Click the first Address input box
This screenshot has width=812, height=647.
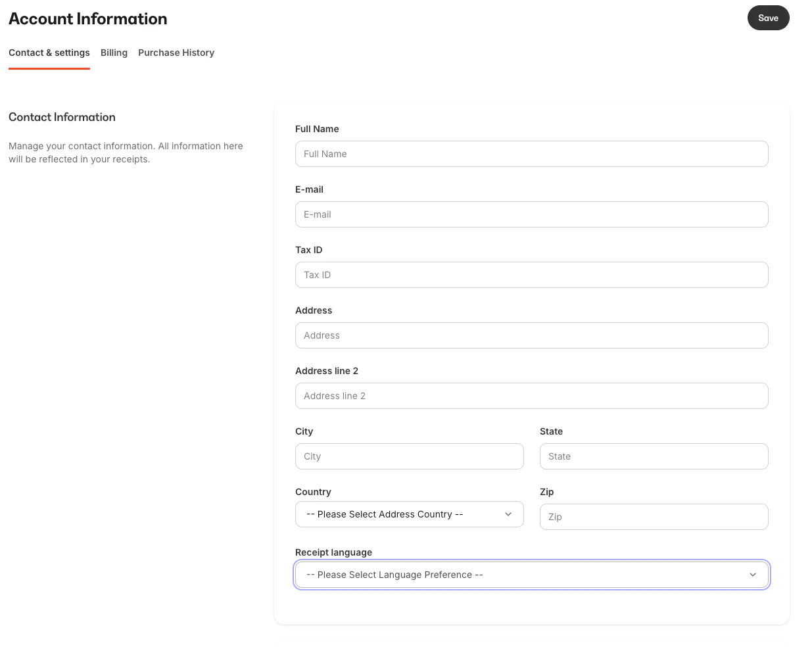tap(531, 335)
